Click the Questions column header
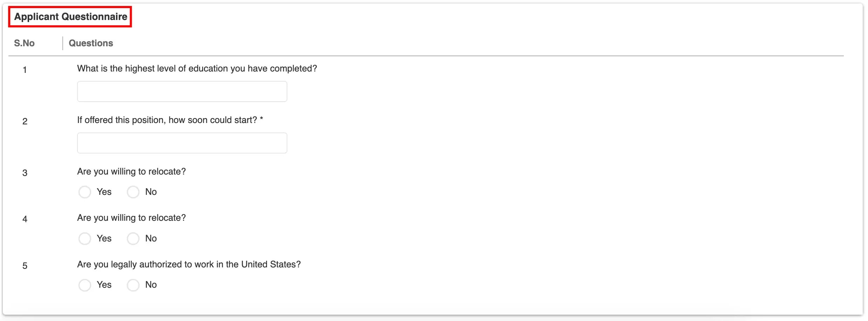The height and width of the screenshot is (321, 868). [91, 43]
